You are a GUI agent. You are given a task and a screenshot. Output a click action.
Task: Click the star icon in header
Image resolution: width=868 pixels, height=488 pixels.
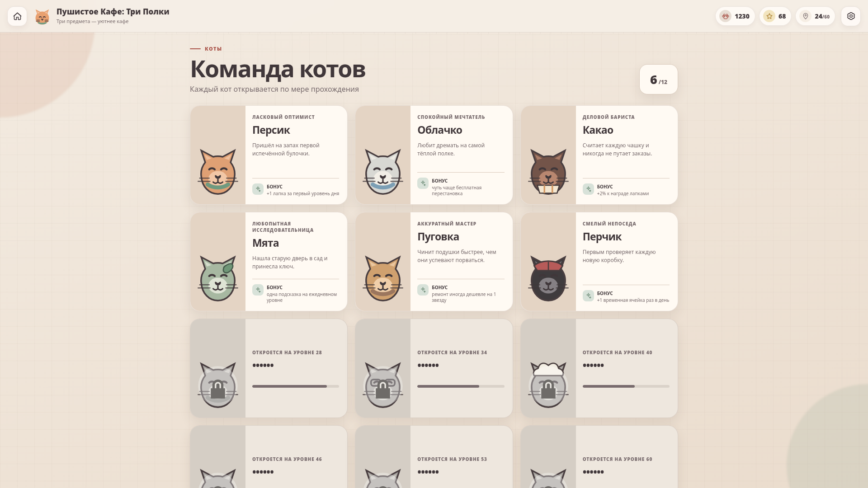tap(769, 16)
